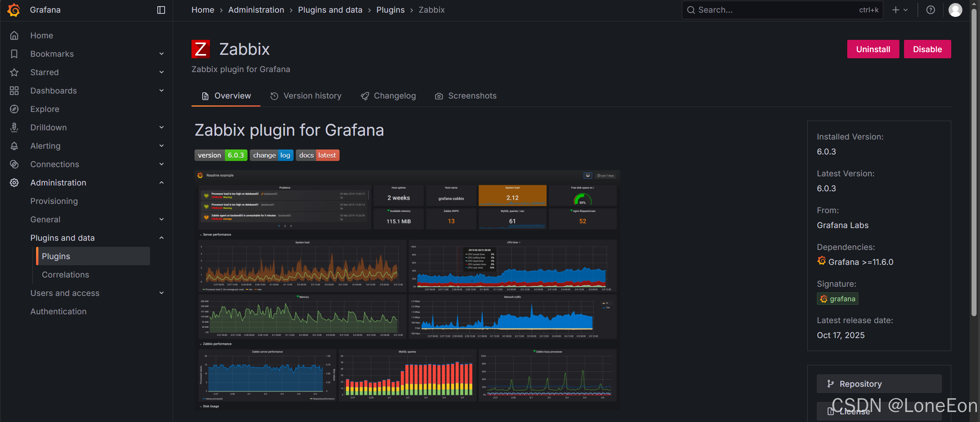The width and height of the screenshot is (980, 422).
Task: Expand the Dashboards section chevron
Action: [162, 91]
